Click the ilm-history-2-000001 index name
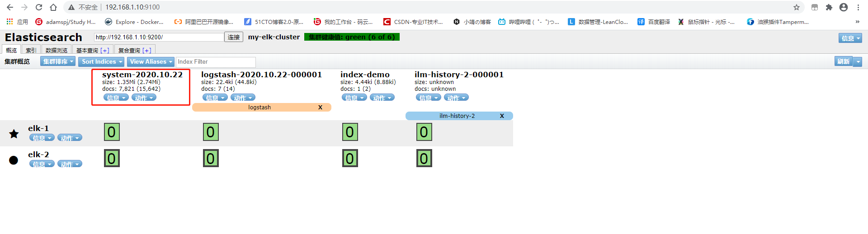The width and height of the screenshot is (868, 234). (x=459, y=75)
